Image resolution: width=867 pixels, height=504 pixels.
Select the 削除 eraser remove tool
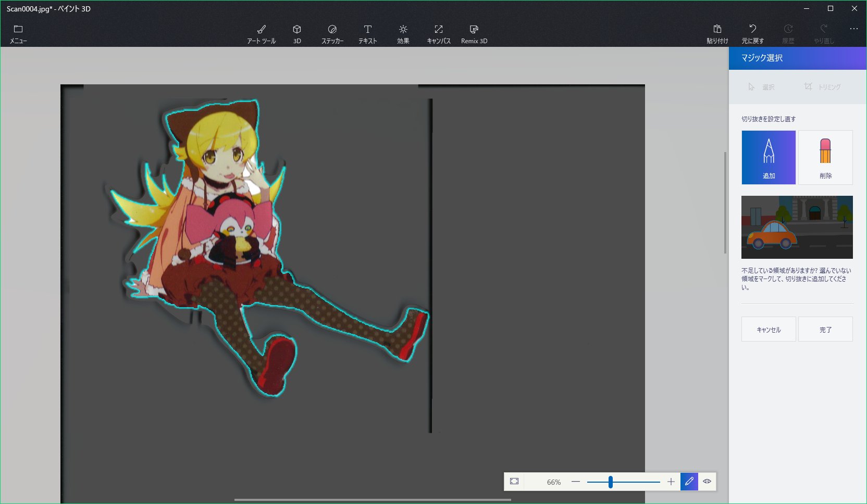click(825, 157)
